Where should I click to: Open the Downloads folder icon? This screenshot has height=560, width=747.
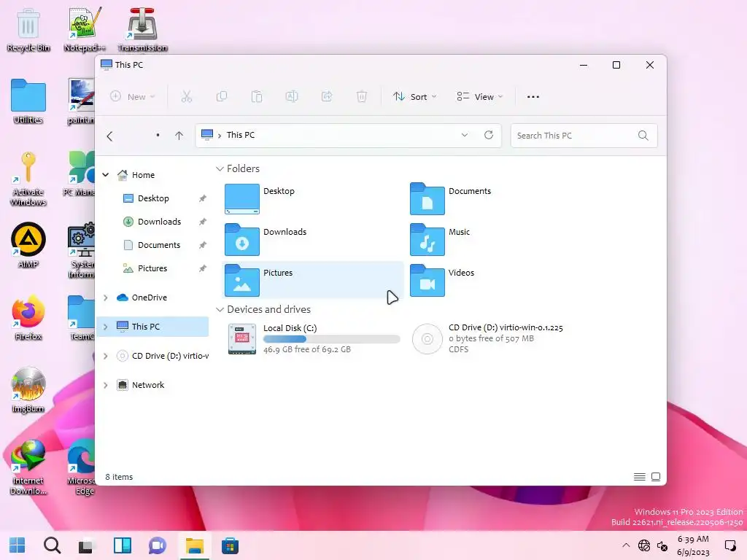(x=242, y=239)
